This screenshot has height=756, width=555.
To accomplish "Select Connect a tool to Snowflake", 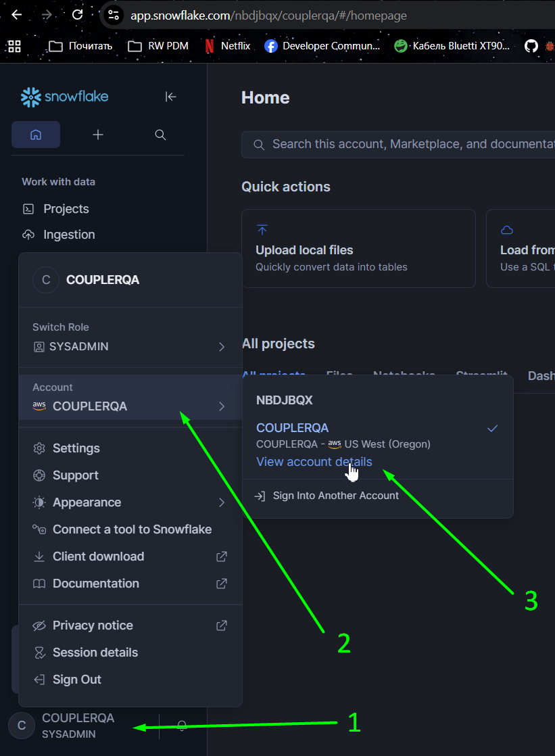I will pyautogui.click(x=130, y=529).
